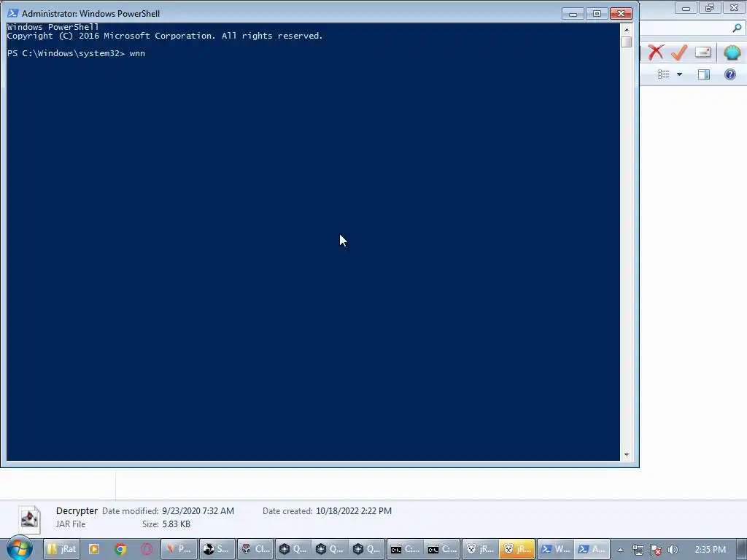This screenshot has width=747, height=560.
Task: Click the PowerShell scrollbar up arrow
Action: click(627, 29)
